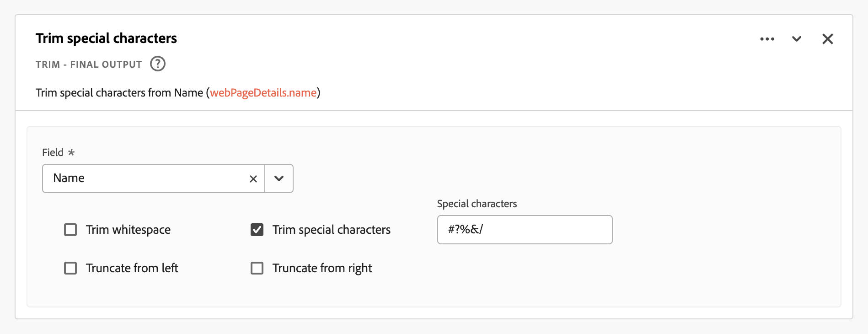Screen dimensions: 868x334
Task: Click the Special characters label above the input
Action: pos(477,204)
